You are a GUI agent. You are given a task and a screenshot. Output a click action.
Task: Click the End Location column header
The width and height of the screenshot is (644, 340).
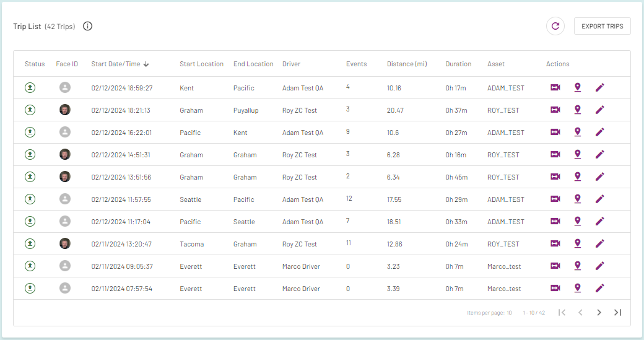tap(253, 64)
